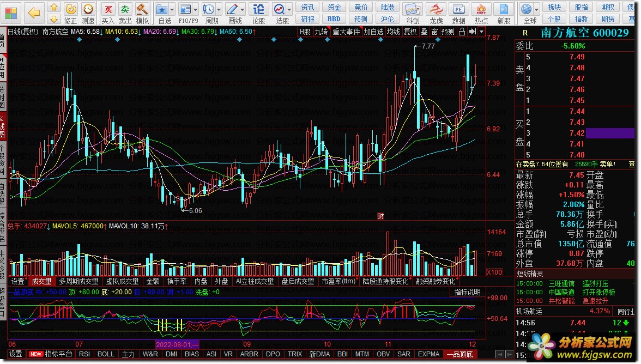
Task: Open the 自选 watchlist folder icon
Action: click(x=162, y=9)
